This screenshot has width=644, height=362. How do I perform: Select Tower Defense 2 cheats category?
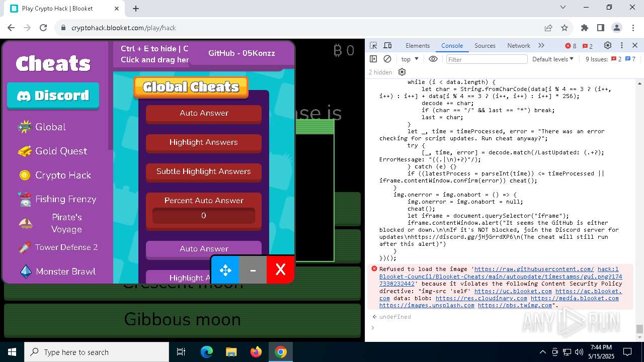[x=58, y=247]
